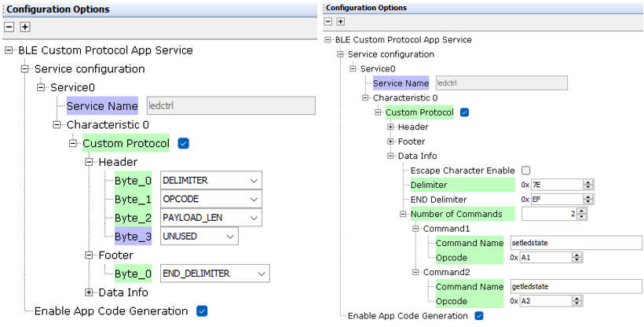Click END Delimiter spinner arrows
This screenshot has height=327, width=644.
coord(588,200)
